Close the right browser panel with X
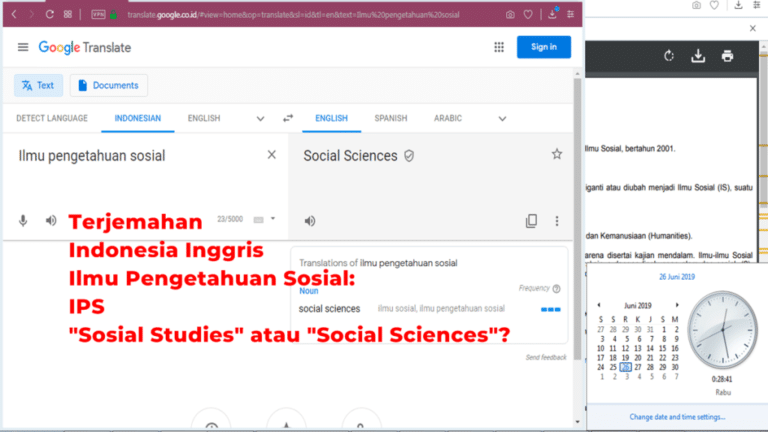Screen dimensions: 768x432 (x=753, y=28)
